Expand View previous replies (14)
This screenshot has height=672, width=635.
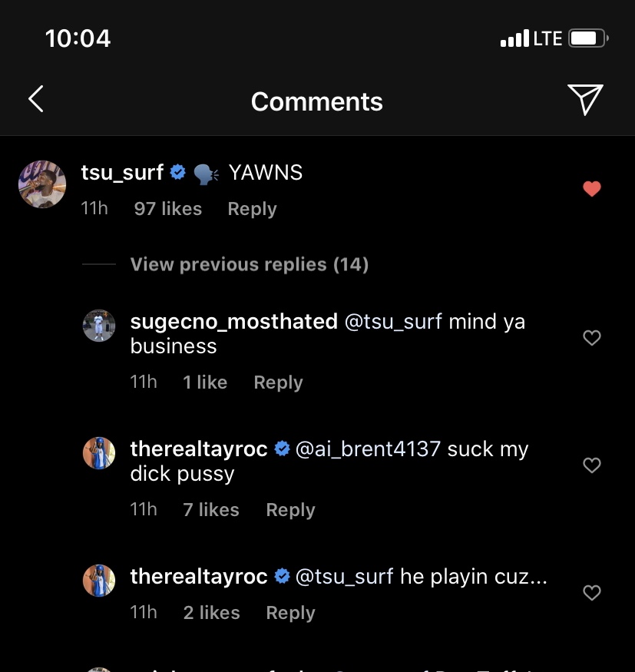tap(249, 264)
